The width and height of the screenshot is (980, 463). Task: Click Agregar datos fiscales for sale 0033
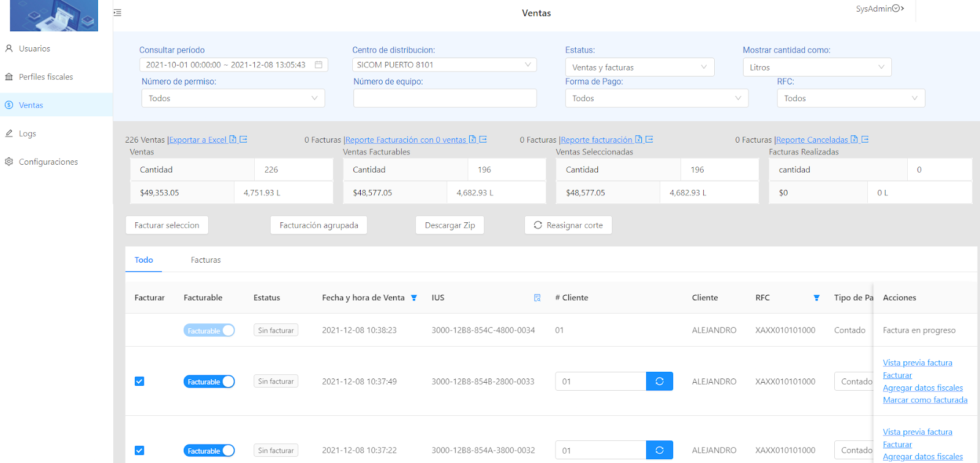click(x=923, y=388)
